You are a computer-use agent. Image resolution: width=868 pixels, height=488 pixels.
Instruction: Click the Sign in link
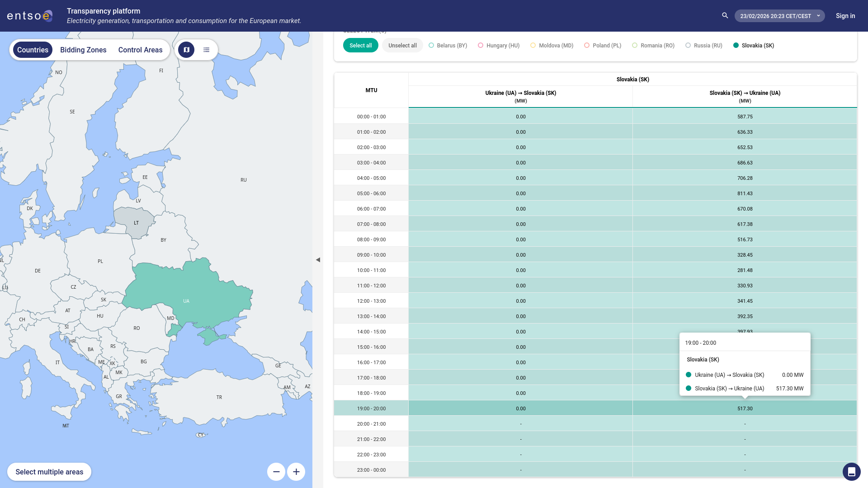(845, 16)
